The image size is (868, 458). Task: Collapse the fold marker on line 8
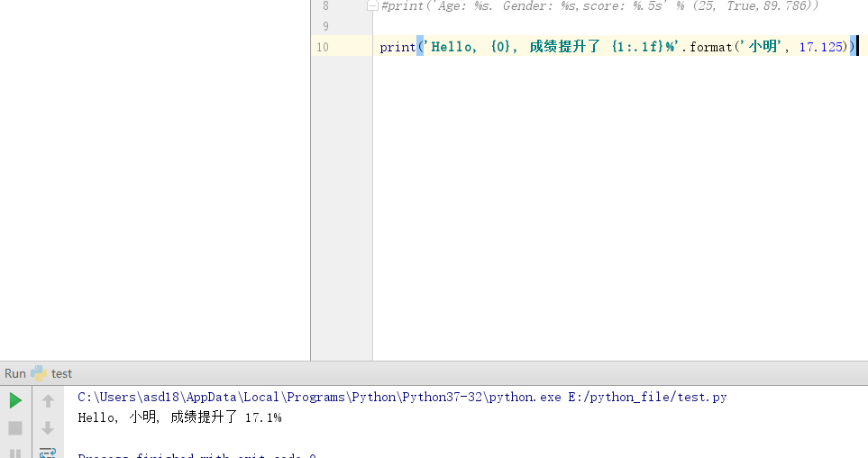[372, 6]
